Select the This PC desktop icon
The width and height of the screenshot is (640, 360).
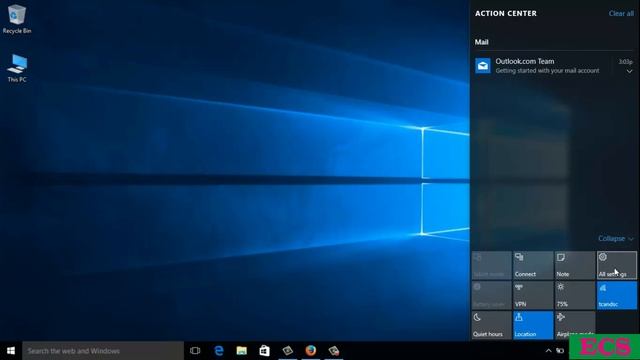coord(17,68)
